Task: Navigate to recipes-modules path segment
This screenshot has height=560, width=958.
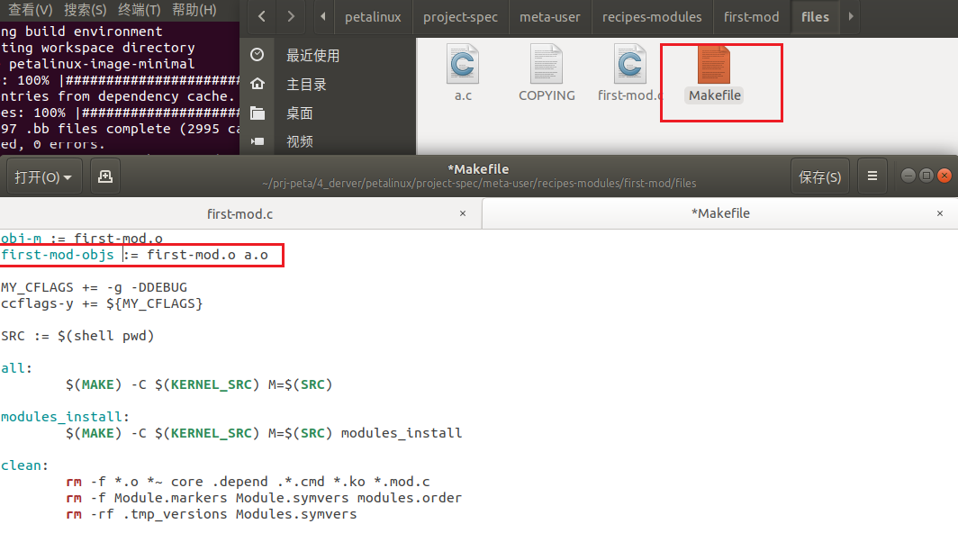Action: coord(652,17)
